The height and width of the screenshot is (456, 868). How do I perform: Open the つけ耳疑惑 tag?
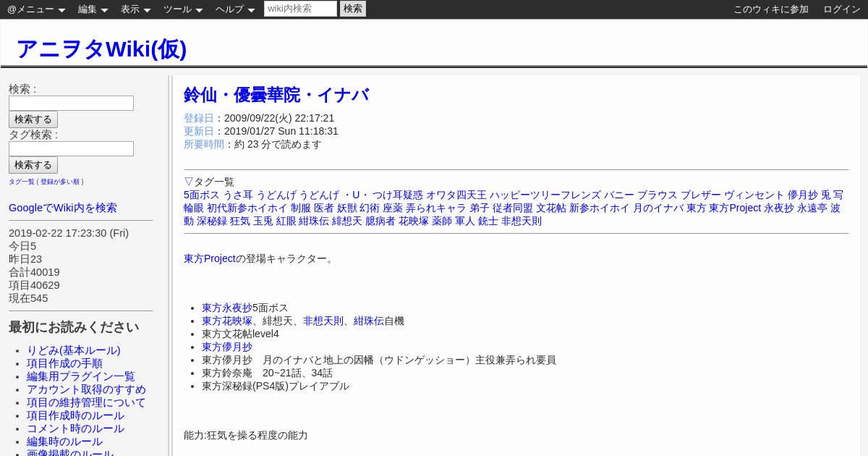pos(397,195)
